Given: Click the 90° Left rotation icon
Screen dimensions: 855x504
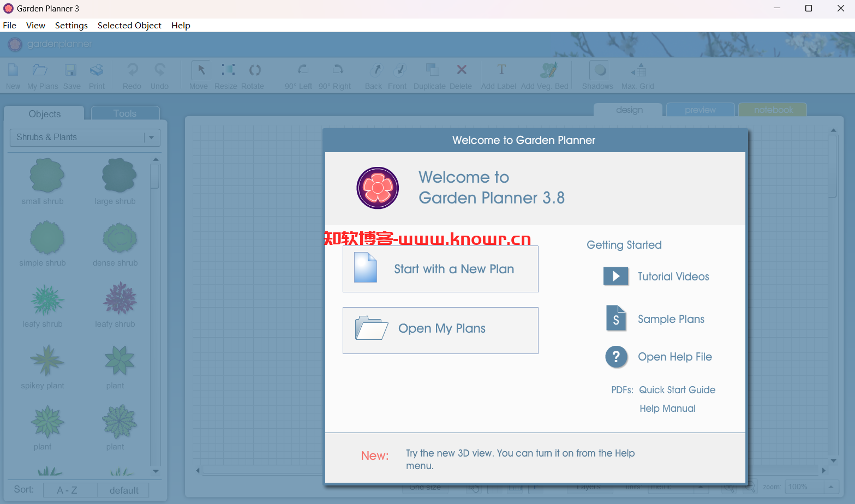Looking at the screenshot, I should 303,70.
